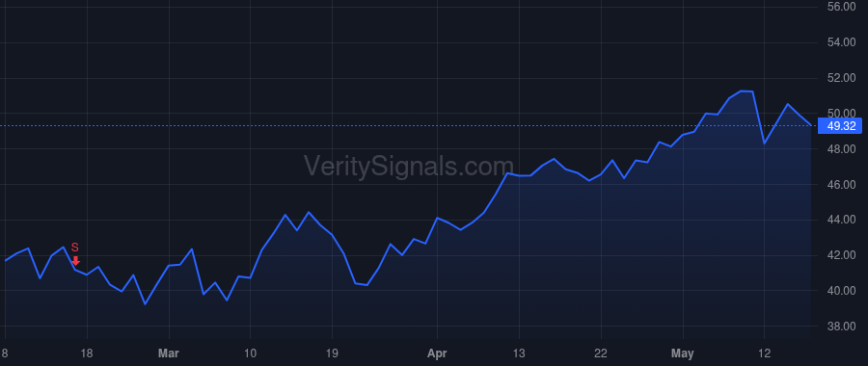Image resolution: width=868 pixels, height=366 pixels.
Task: Click the VeritySignals.com watermark text
Action: [409, 166]
